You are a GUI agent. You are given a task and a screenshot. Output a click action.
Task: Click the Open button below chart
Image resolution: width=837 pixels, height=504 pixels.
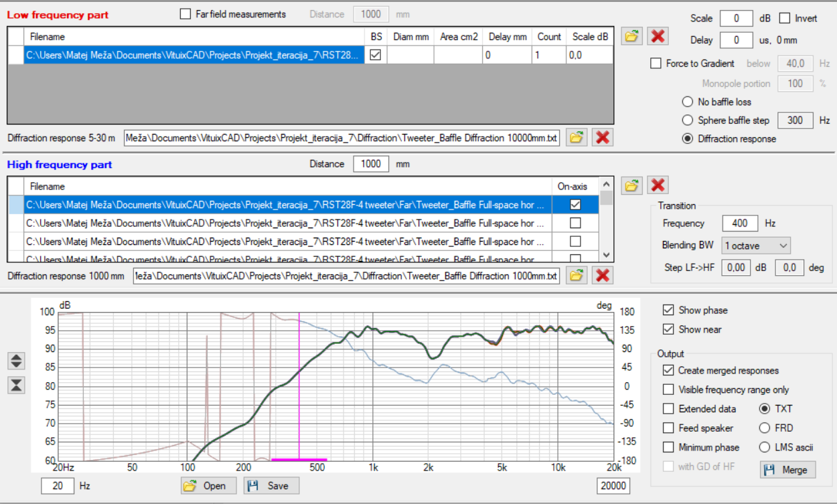tap(209, 486)
